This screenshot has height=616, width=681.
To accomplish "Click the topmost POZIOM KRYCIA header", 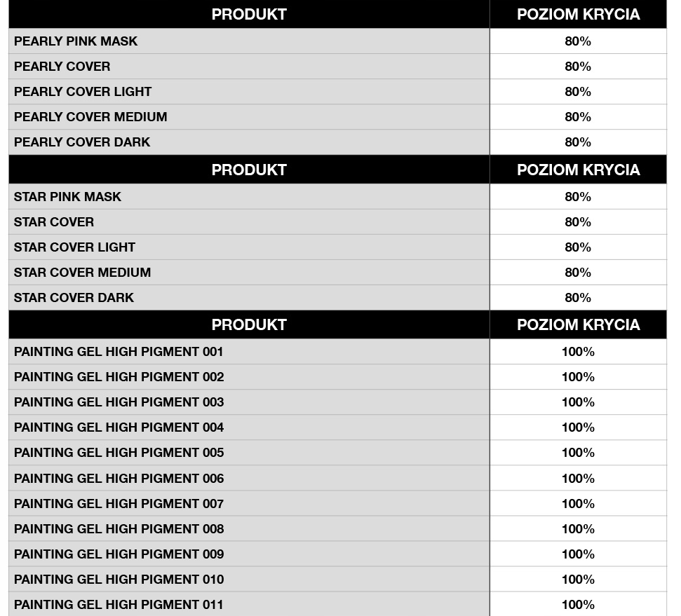I will (578, 14).
